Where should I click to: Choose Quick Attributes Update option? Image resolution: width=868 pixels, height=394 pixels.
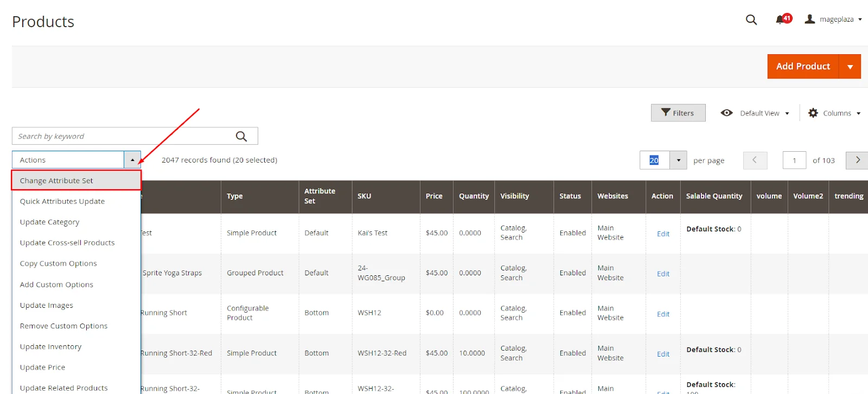tap(62, 201)
